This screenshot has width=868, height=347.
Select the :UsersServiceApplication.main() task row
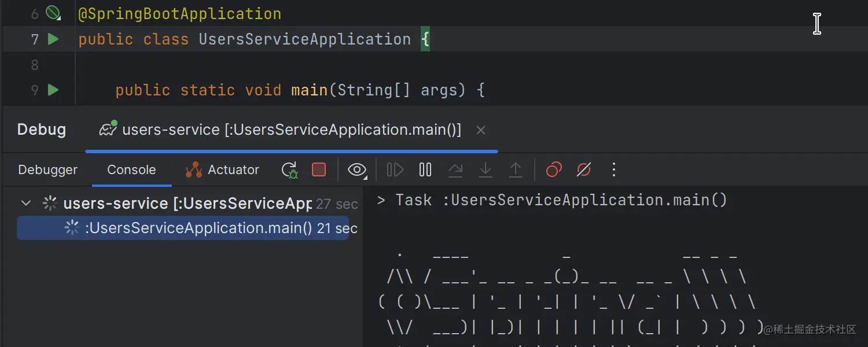pyautogui.click(x=183, y=228)
